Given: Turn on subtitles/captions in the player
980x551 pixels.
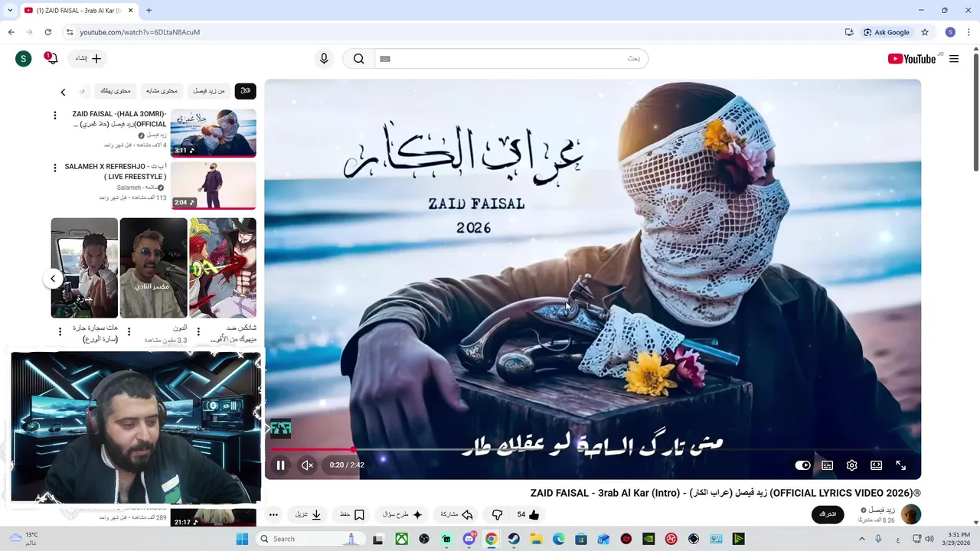Looking at the screenshot, I should (827, 465).
